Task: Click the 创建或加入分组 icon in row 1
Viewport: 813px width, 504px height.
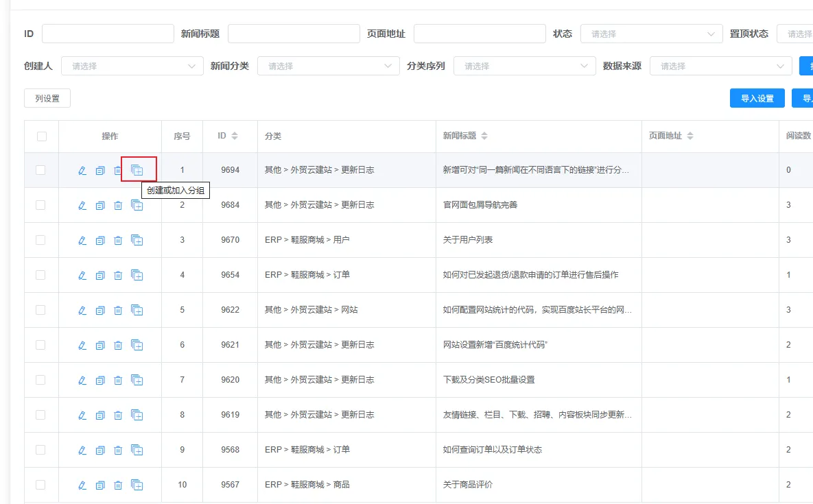Action: point(137,169)
